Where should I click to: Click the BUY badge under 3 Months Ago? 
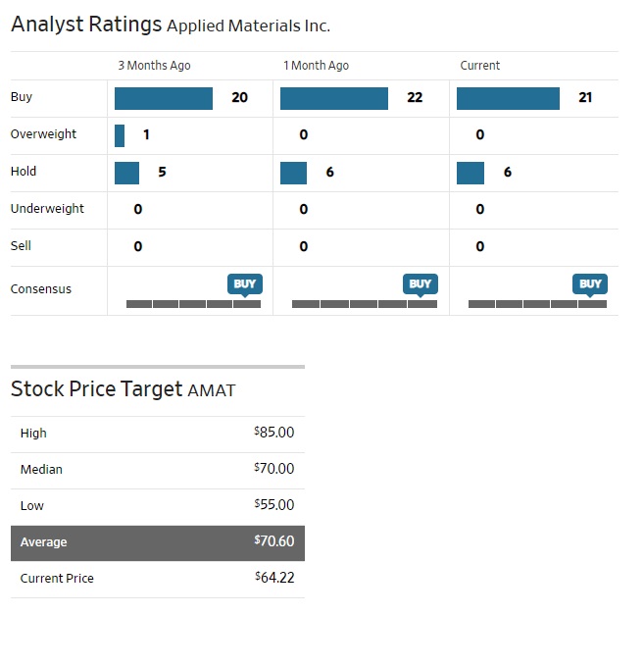(245, 283)
